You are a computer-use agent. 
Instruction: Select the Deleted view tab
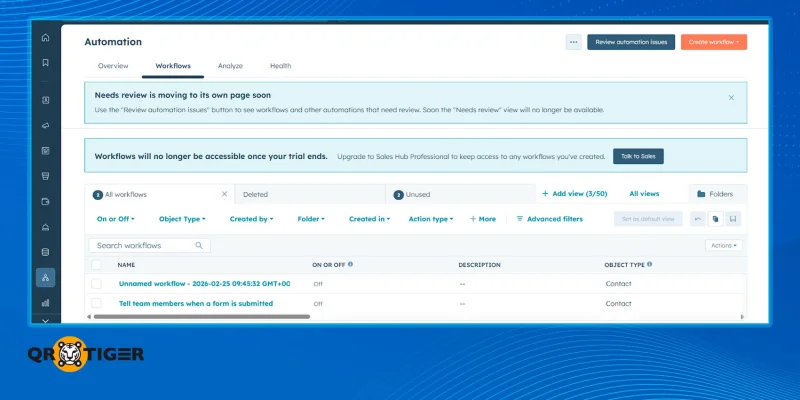click(310, 194)
